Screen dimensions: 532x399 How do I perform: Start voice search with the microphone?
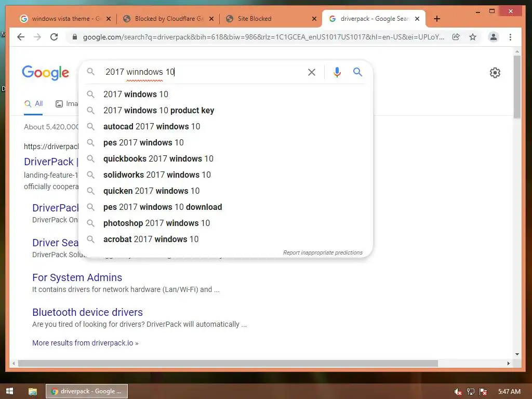[x=337, y=72]
